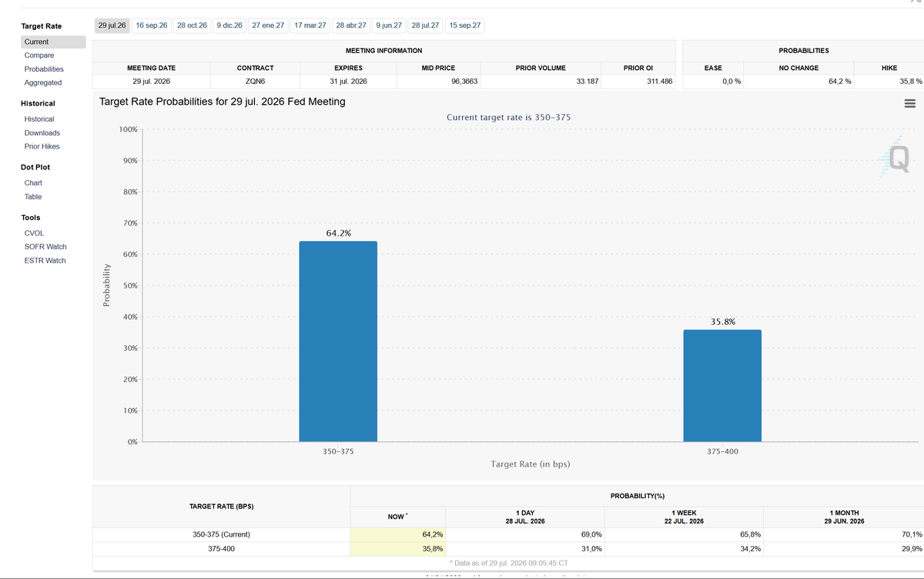Open Compare in the sidebar
Viewport: 924px width, 579px height.
[x=39, y=55]
